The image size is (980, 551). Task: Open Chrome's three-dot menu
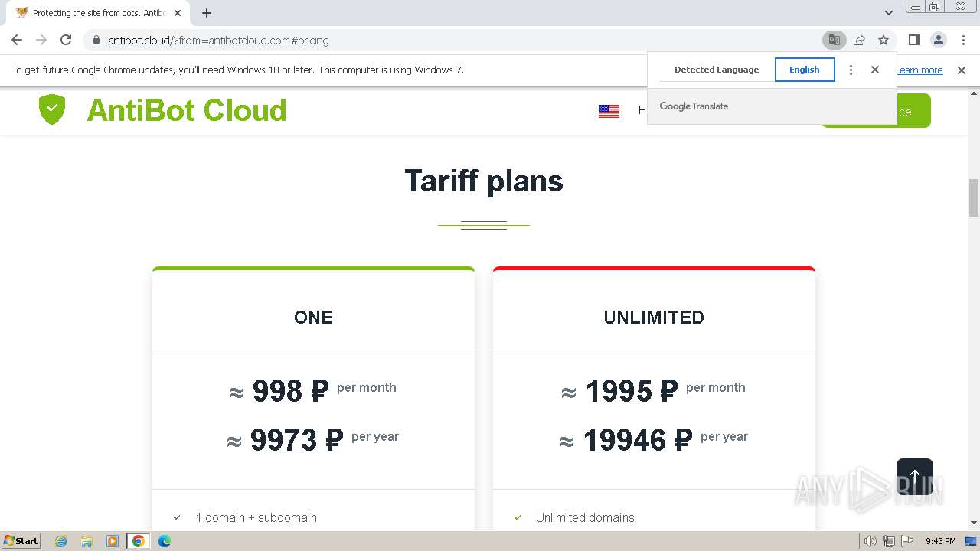click(962, 41)
